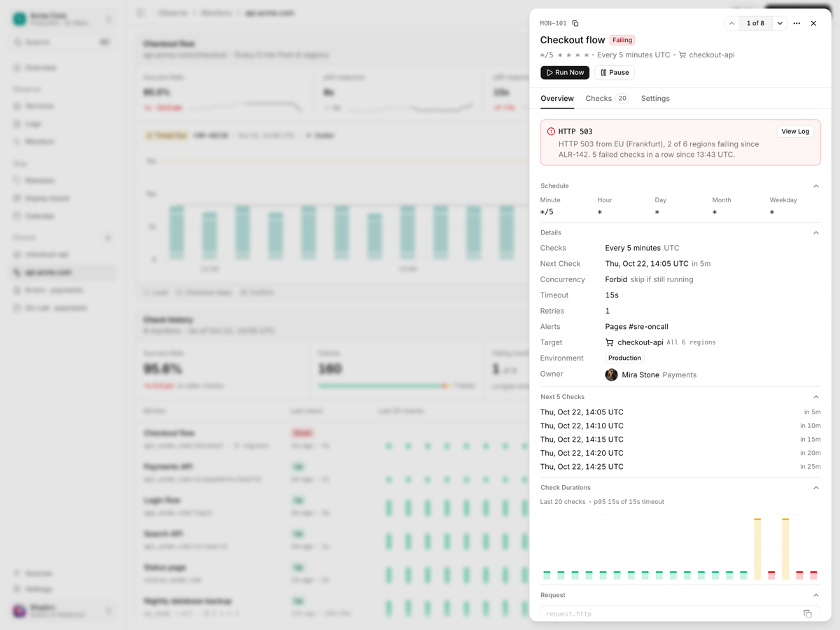Go to the next monitor with the down chevron

pos(780,23)
